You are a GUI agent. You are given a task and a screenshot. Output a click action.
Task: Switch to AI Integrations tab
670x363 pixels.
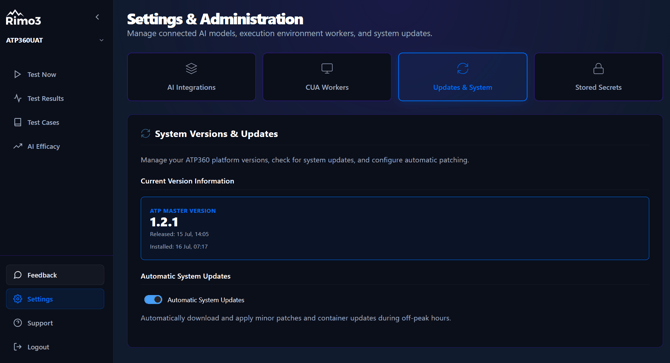[x=191, y=77]
